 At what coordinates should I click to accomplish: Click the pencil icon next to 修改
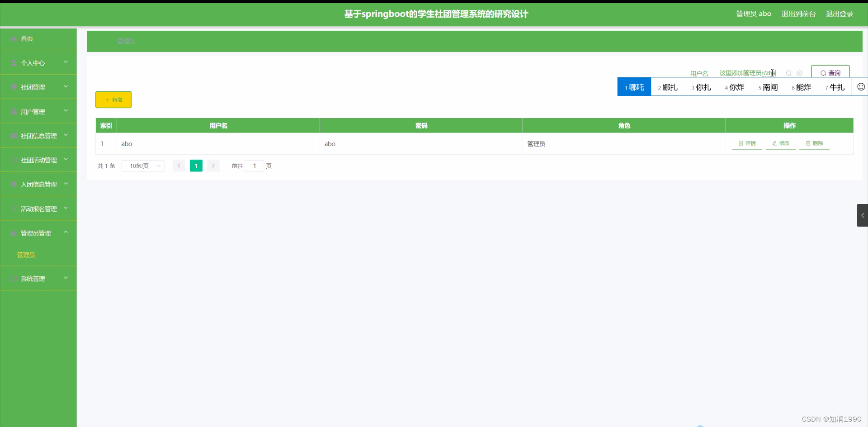coord(774,143)
